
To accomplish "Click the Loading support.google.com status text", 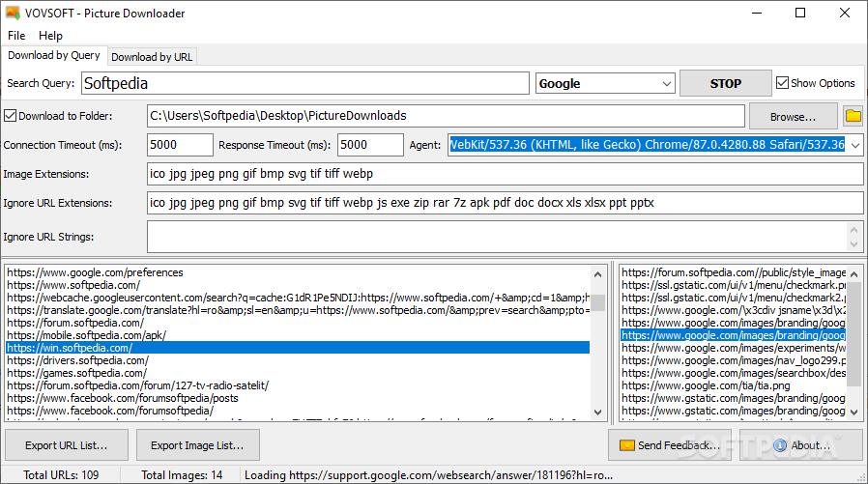I will pos(428,475).
